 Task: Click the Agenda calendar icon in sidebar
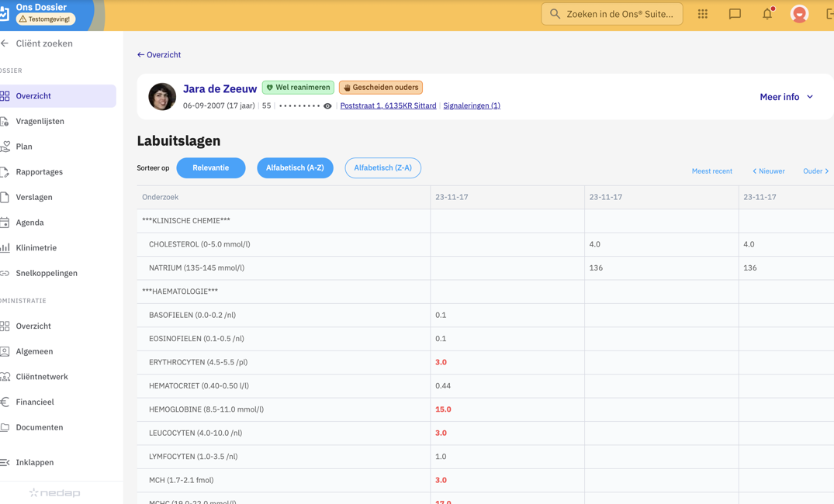coord(5,223)
